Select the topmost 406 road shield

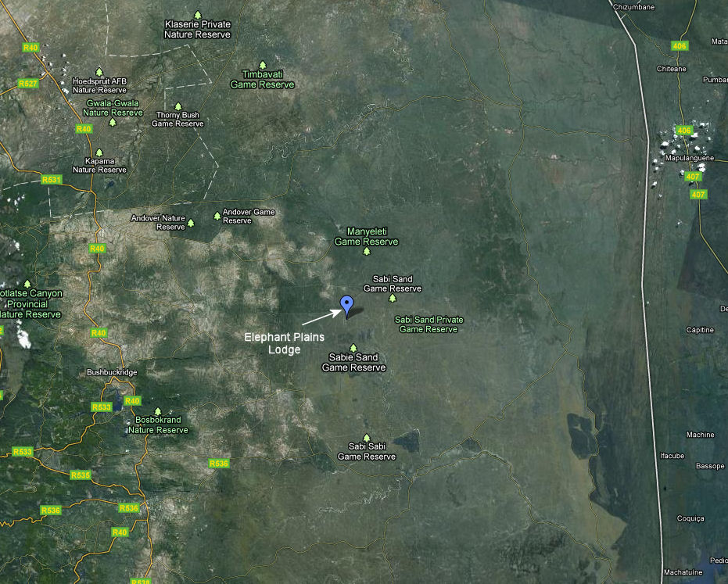(680, 46)
